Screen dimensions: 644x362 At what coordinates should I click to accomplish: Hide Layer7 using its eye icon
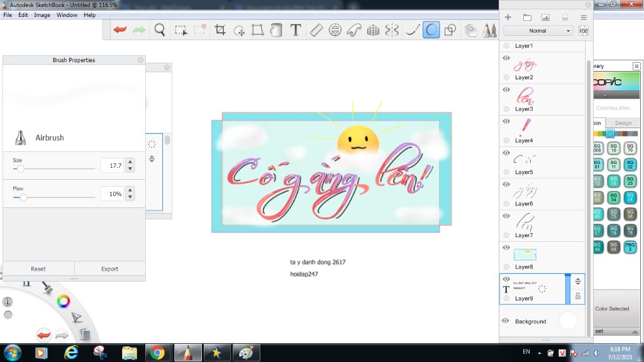click(506, 216)
